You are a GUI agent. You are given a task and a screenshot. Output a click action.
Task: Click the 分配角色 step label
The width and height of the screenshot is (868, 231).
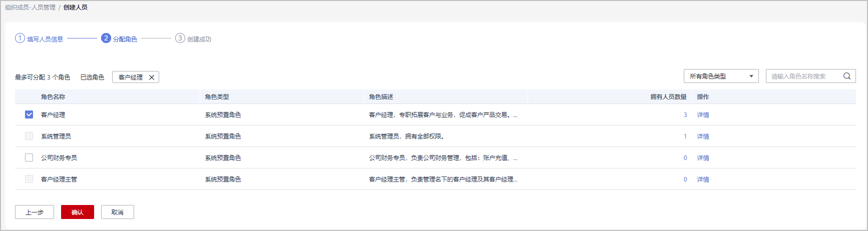(125, 39)
